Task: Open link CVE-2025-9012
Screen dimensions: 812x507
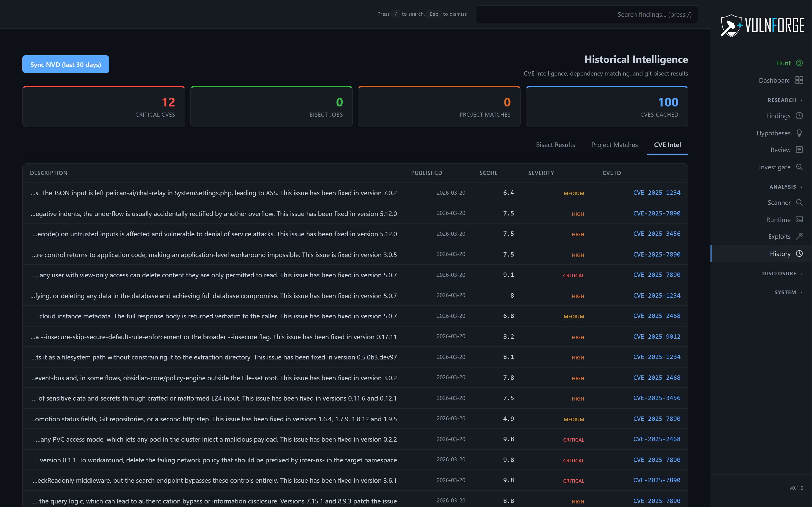Action: point(657,337)
